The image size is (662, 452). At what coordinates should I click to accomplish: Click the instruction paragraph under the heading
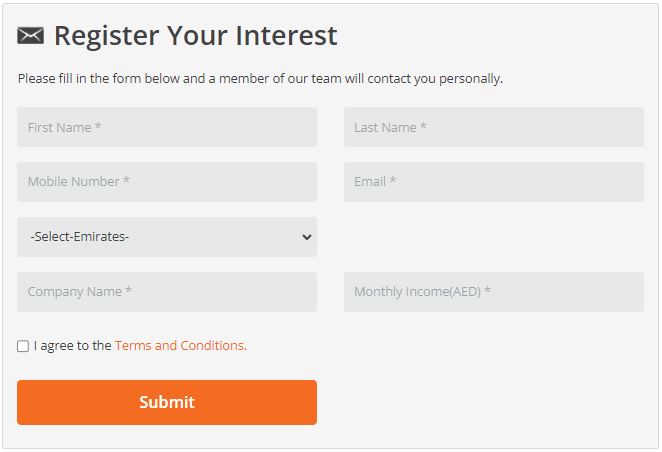(260, 78)
